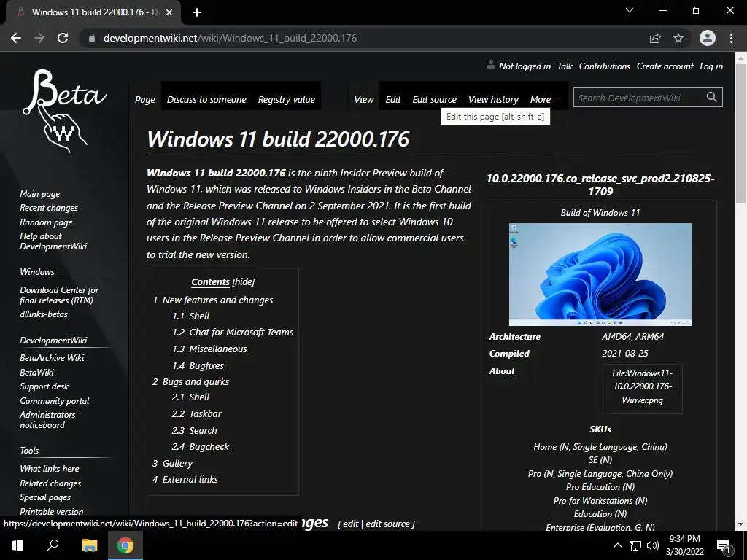Reload the page with the refresh icon

(63, 38)
